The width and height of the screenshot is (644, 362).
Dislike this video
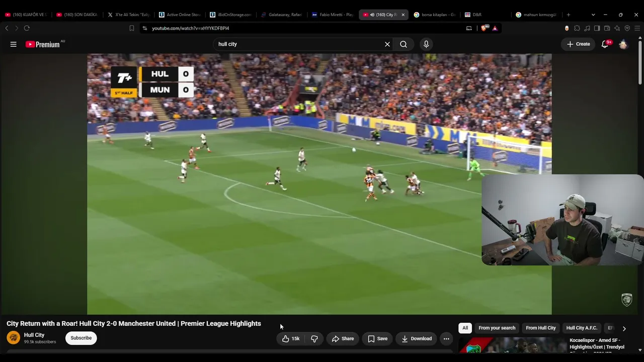pyautogui.click(x=314, y=338)
